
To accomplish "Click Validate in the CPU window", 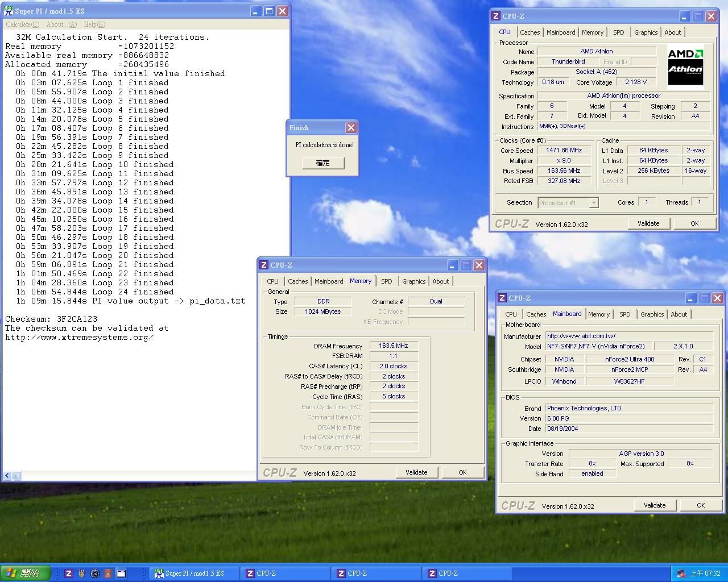I will tap(648, 223).
